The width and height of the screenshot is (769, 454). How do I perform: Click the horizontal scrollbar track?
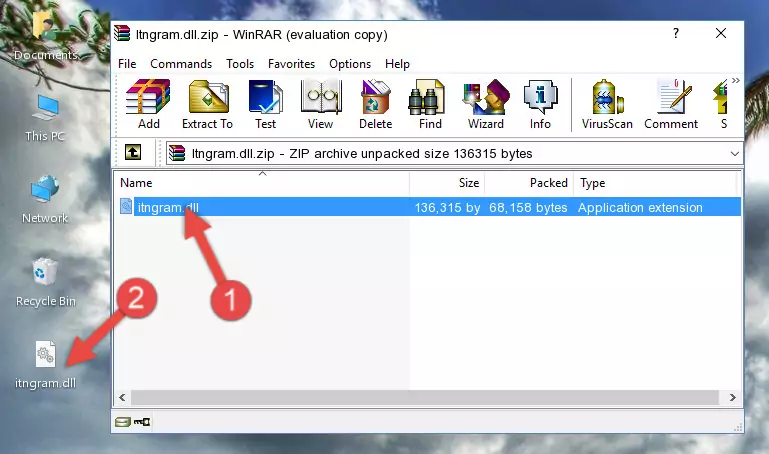coord(425,397)
